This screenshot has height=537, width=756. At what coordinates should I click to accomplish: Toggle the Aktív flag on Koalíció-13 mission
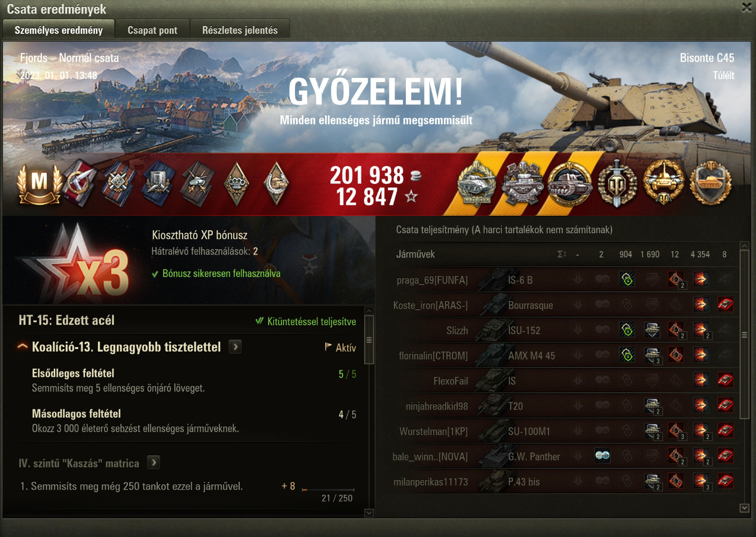(341, 347)
